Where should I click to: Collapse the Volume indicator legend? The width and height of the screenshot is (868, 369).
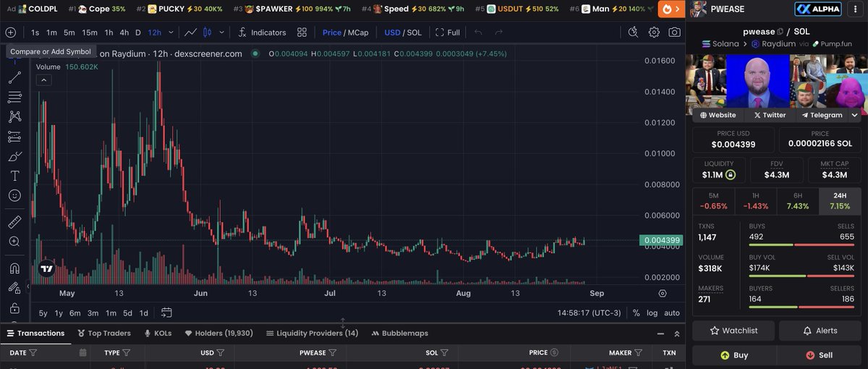pos(43,80)
